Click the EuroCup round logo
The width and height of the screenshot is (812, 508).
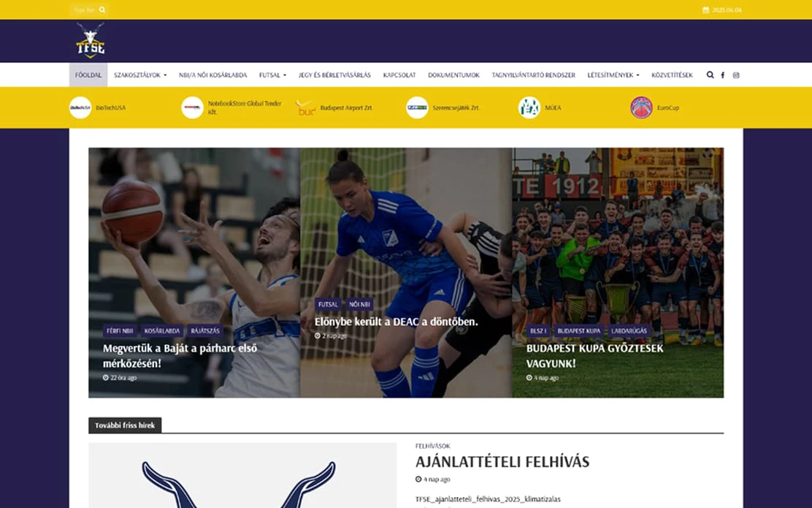pyautogui.click(x=642, y=108)
